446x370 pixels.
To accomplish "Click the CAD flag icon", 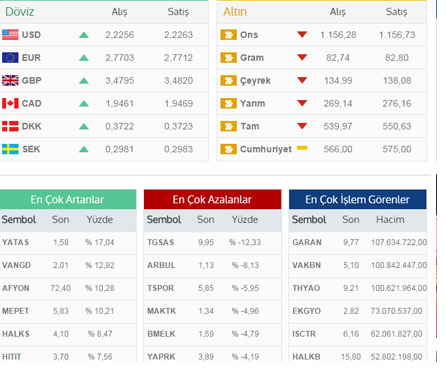I will 10,103.
